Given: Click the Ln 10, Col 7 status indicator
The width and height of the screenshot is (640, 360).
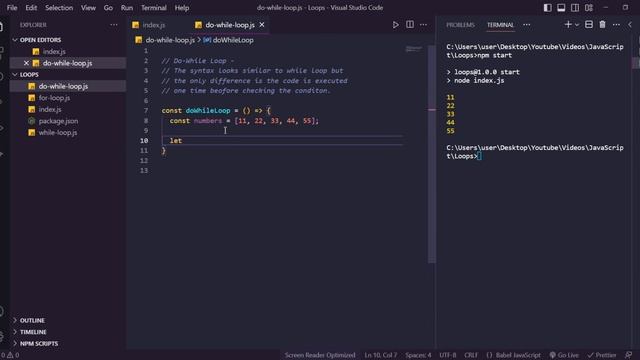Looking at the screenshot, I should tap(380, 355).
